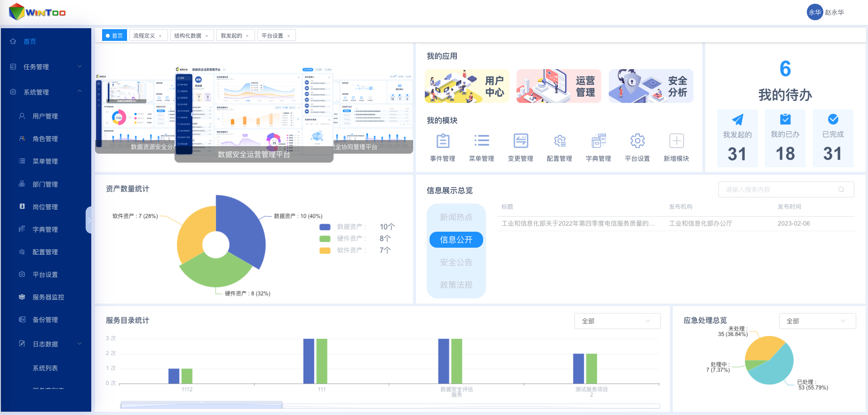The width and height of the screenshot is (868, 415).
Task: Click the 字典管理 module icon
Action: tap(598, 141)
